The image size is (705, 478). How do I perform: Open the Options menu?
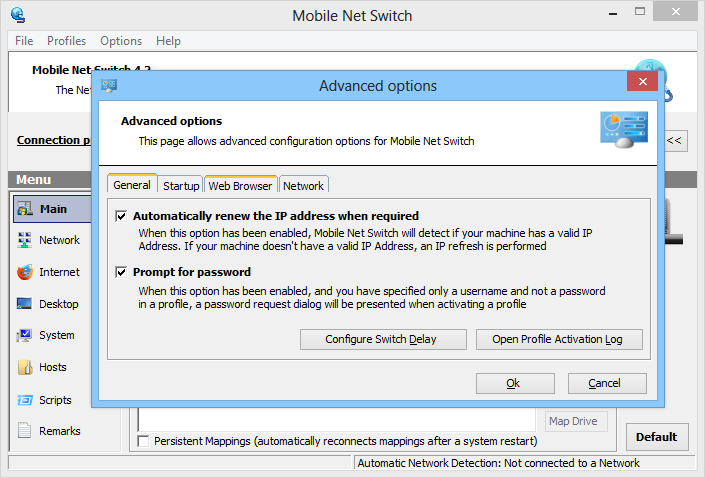pyautogui.click(x=121, y=41)
